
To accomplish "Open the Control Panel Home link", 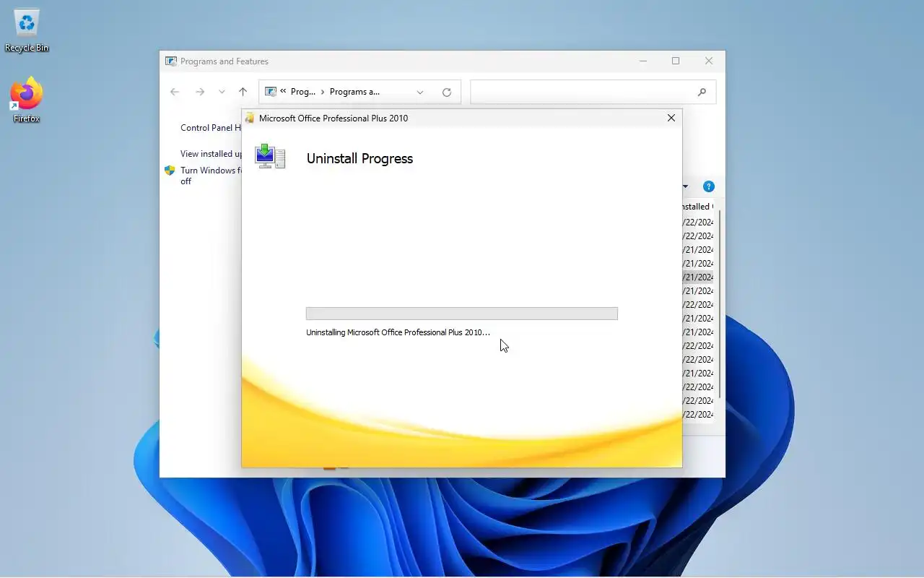I will click(x=211, y=128).
